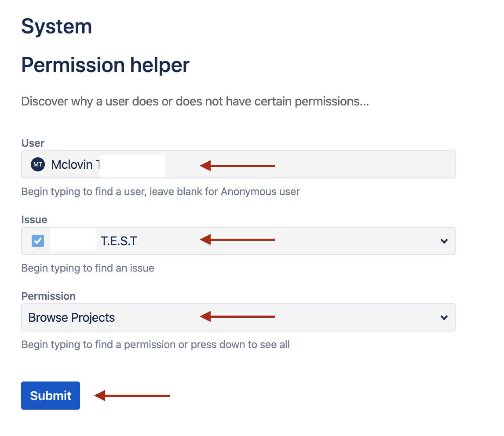Viewport: 504px width, 436px height.
Task: Click the red arrow in User field
Action: click(x=237, y=166)
